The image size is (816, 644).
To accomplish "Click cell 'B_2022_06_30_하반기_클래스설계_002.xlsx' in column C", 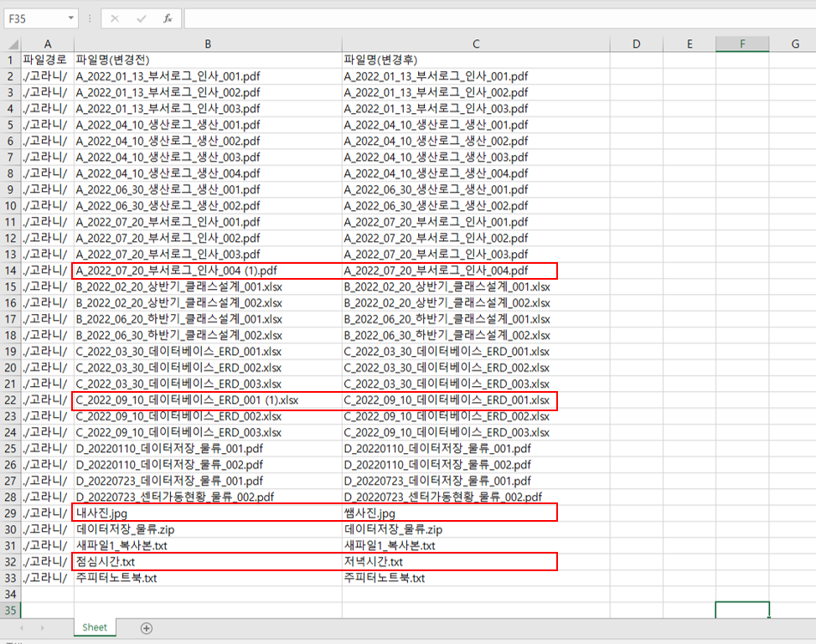I will 476,335.
